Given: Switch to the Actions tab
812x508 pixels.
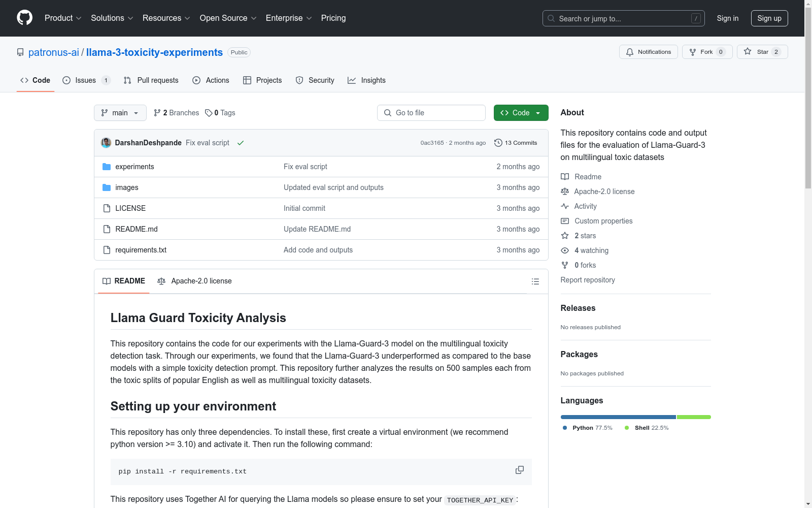Looking at the screenshot, I should (x=211, y=80).
